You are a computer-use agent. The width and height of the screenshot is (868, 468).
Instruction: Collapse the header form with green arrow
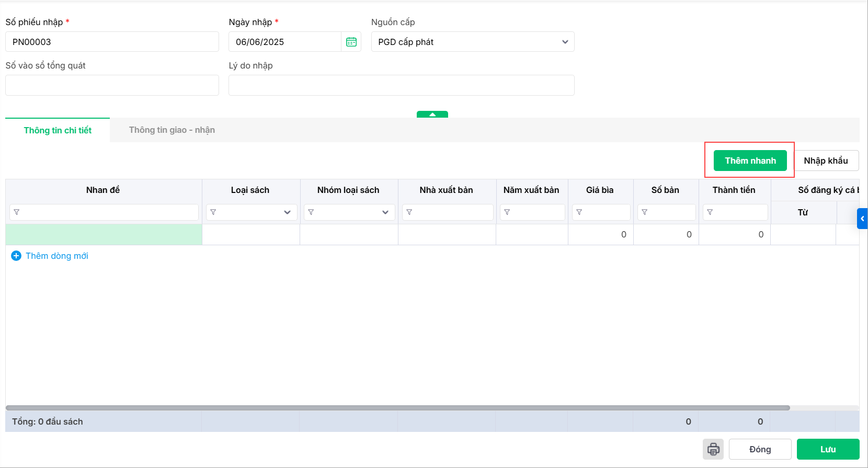point(432,115)
